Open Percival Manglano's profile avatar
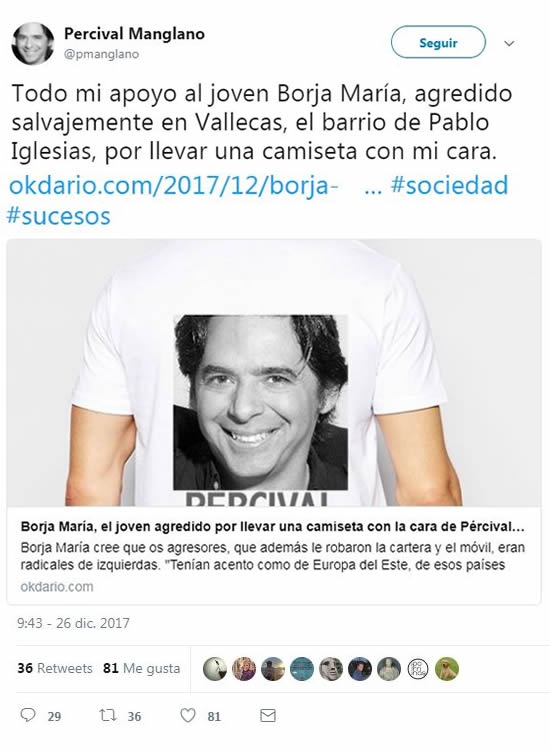 (33, 44)
